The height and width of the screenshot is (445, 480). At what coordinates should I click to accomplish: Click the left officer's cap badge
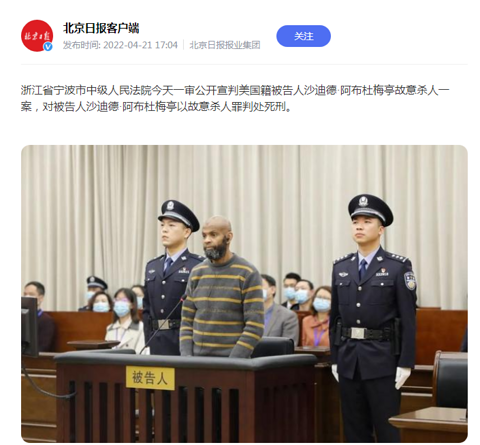pos(171,205)
